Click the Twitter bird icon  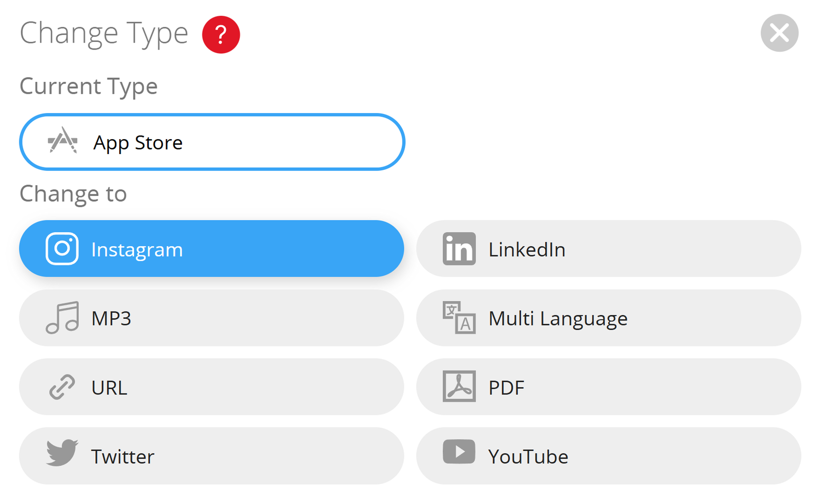pos(62,453)
